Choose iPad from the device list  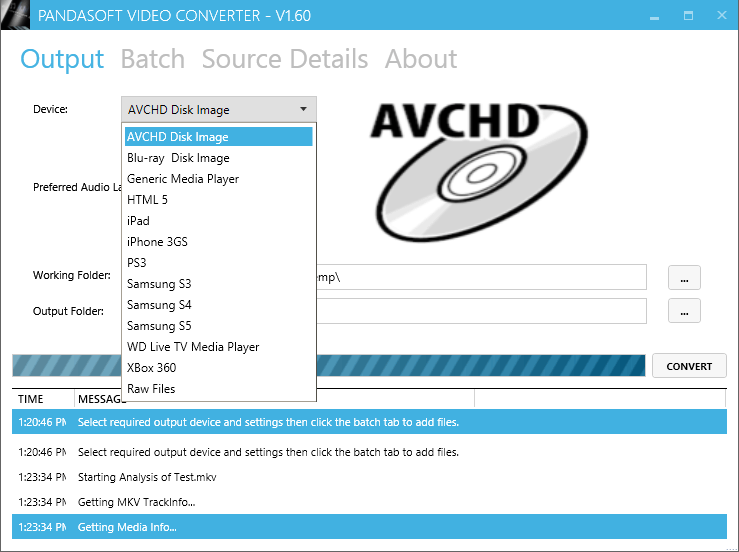[x=219, y=221]
